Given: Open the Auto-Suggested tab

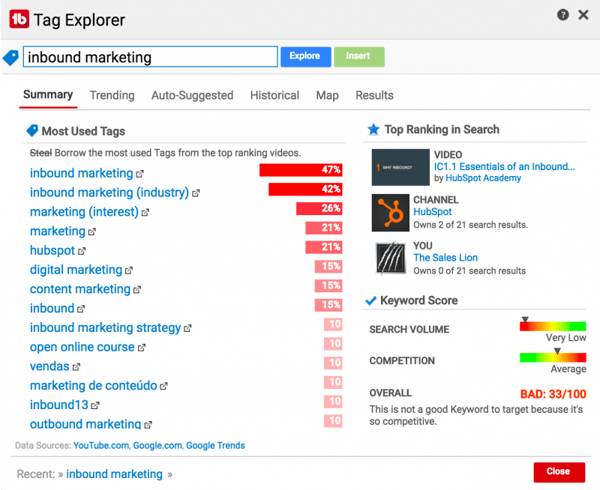Looking at the screenshot, I should [x=192, y=95].
